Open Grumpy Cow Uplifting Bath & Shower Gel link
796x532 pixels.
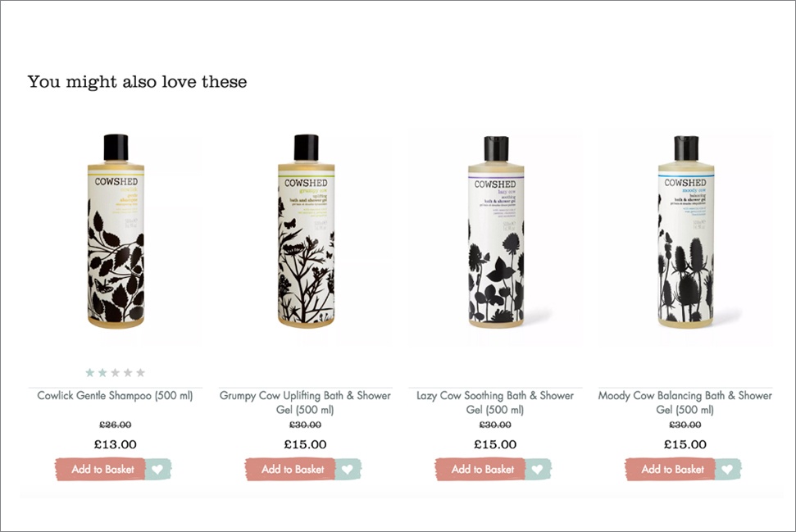[x=305, y=402]
